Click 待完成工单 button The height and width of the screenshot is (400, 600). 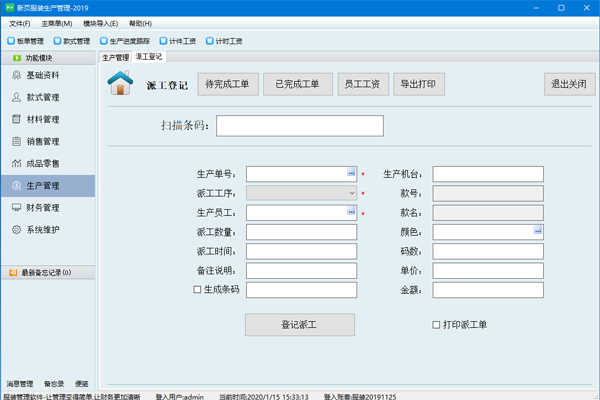coord(228,84)
